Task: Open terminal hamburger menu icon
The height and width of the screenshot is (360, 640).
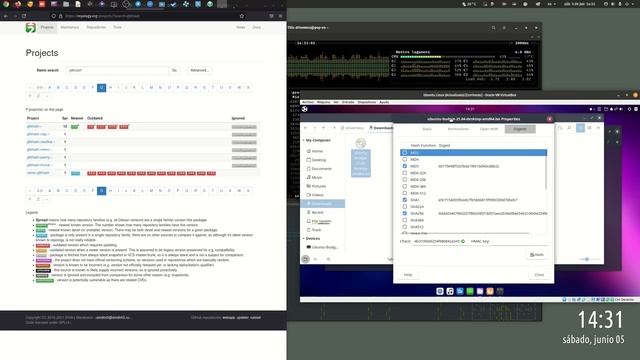Action: click(x=504, y=28)
